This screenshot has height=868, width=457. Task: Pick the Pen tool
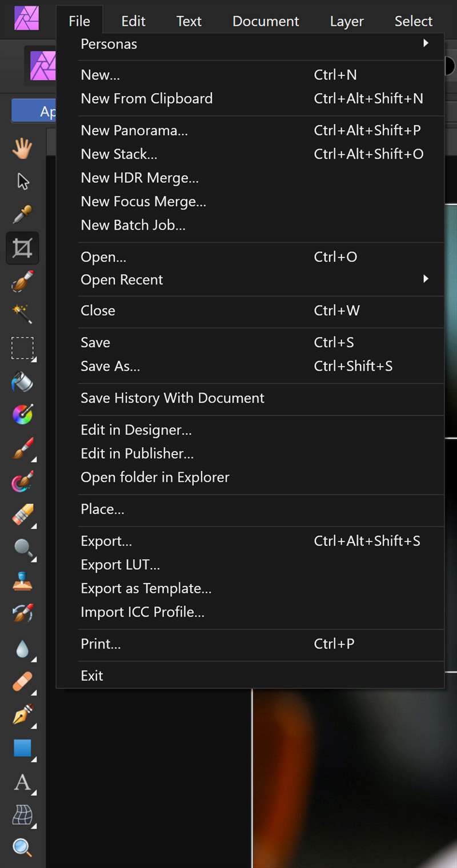click(22, 715)
